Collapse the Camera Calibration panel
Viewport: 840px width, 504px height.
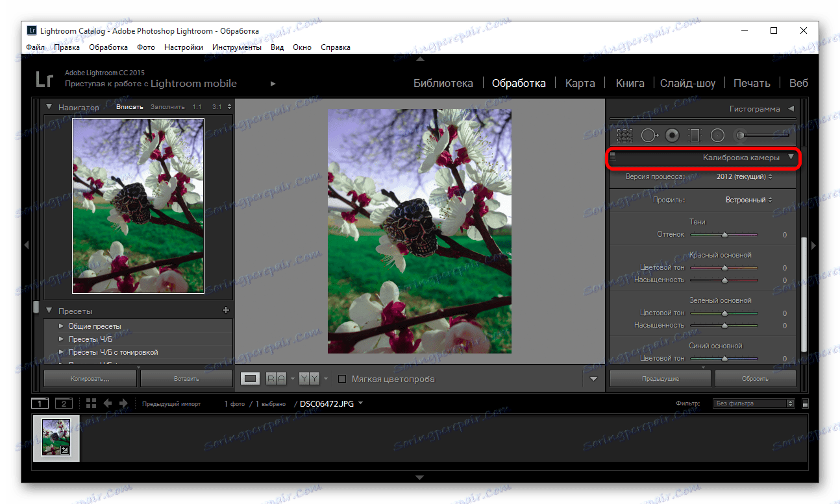point(791,157)
